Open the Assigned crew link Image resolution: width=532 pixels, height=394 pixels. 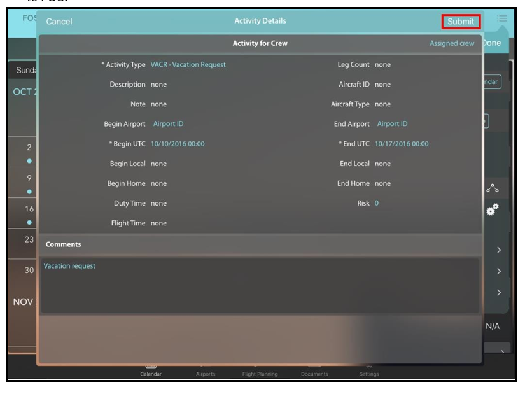pos(451,44)
